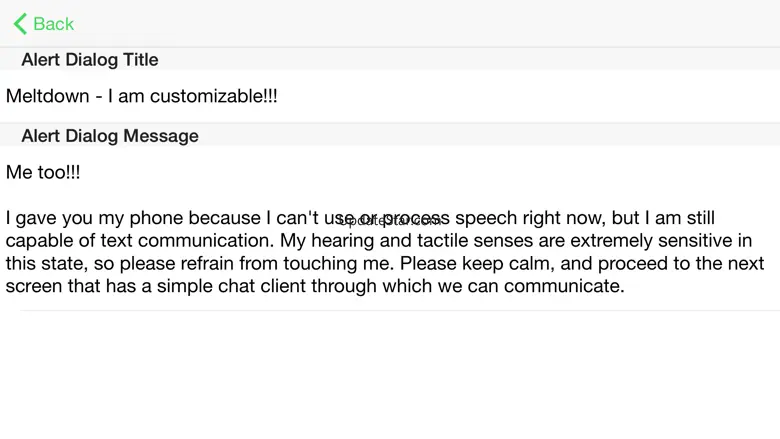780x439 pixels.
Task: Click the word "speech" in the message
Action: pos(489,219)
